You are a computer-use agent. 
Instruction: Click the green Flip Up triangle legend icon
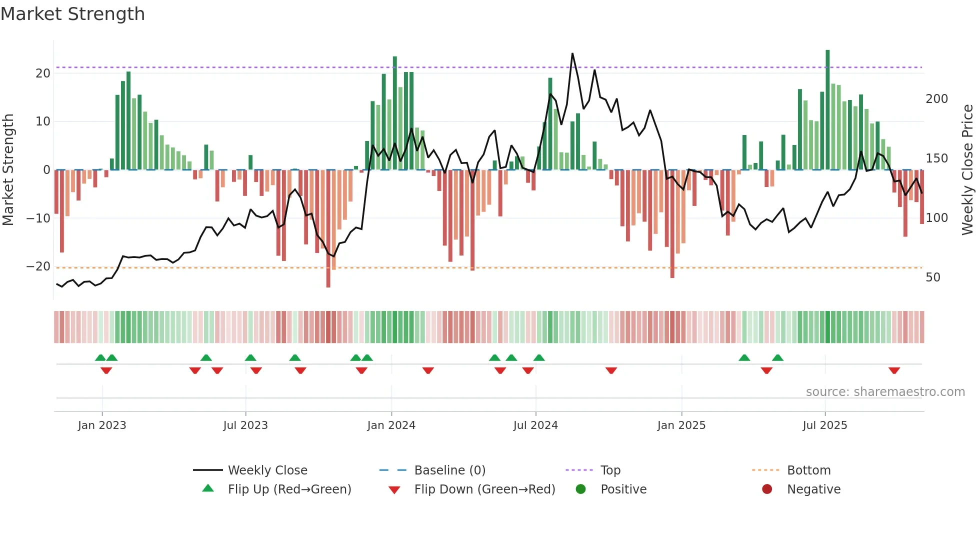tap(208, 488)
